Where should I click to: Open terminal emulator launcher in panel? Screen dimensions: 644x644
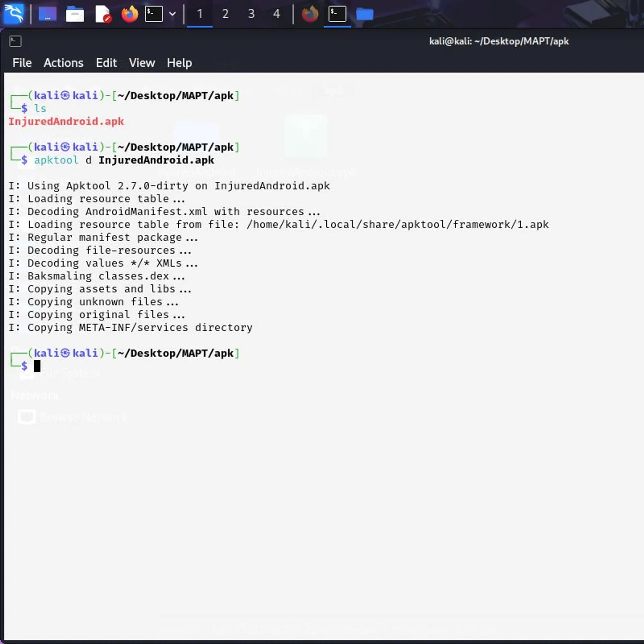[154, 14]
